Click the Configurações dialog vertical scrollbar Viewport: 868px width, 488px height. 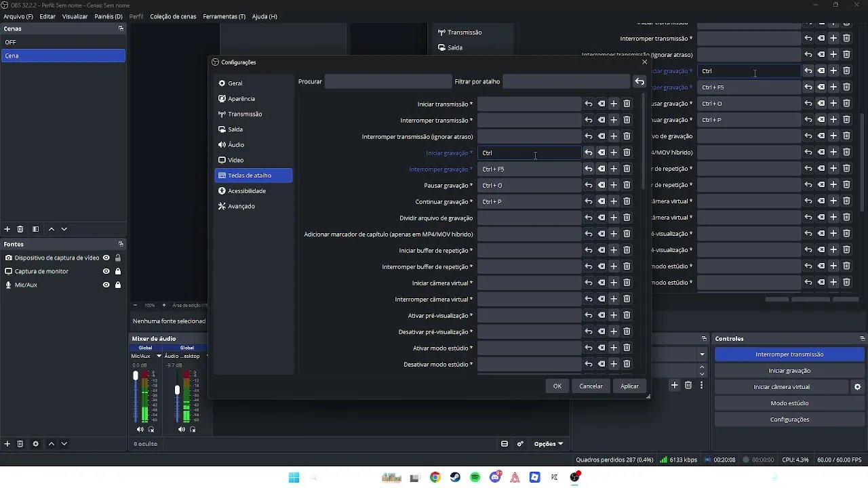coord(642,140)
